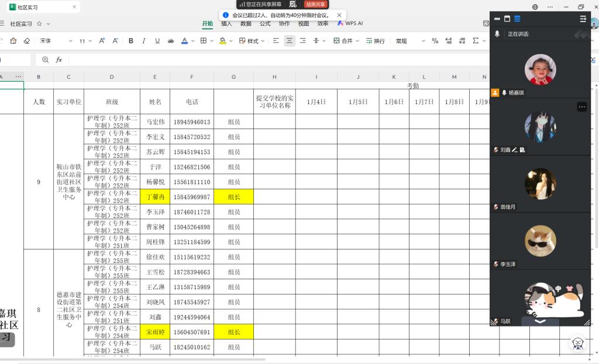Screen dimensions: 599x364
Task: Click the borders icon in toolbar
Action: tap(203, 41)
